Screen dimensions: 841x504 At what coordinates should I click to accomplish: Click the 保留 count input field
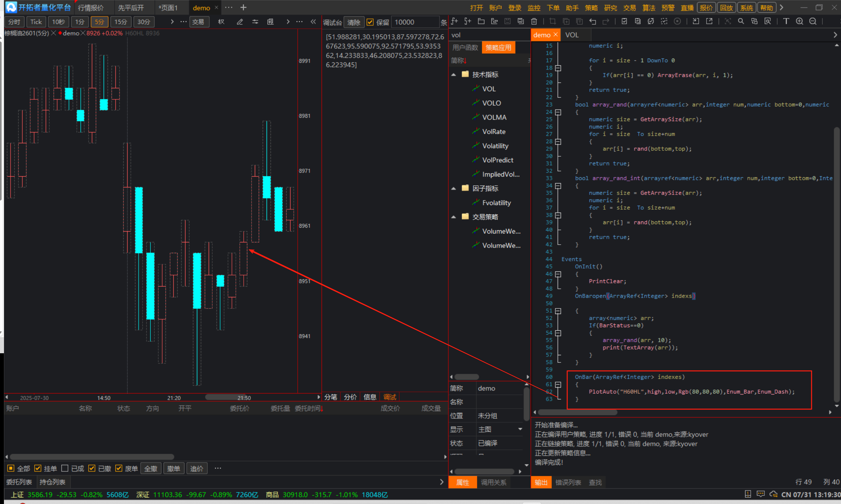pyautogui.click(x=415, y=22)
